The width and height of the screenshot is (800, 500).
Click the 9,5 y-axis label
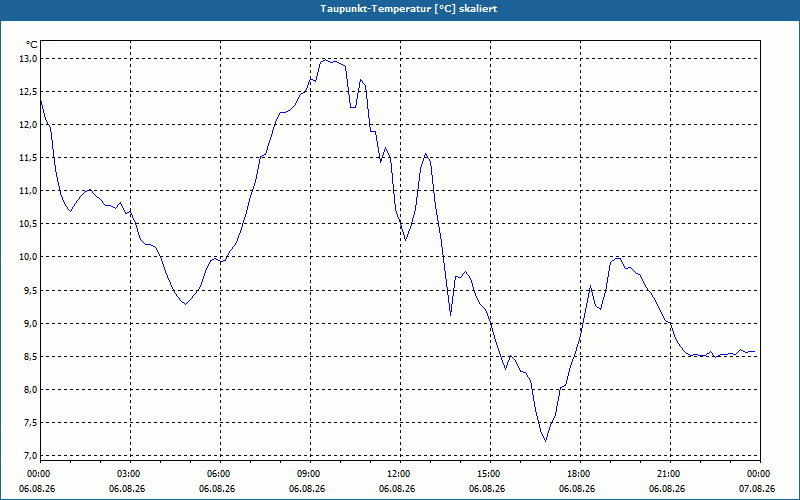(31, 290)
